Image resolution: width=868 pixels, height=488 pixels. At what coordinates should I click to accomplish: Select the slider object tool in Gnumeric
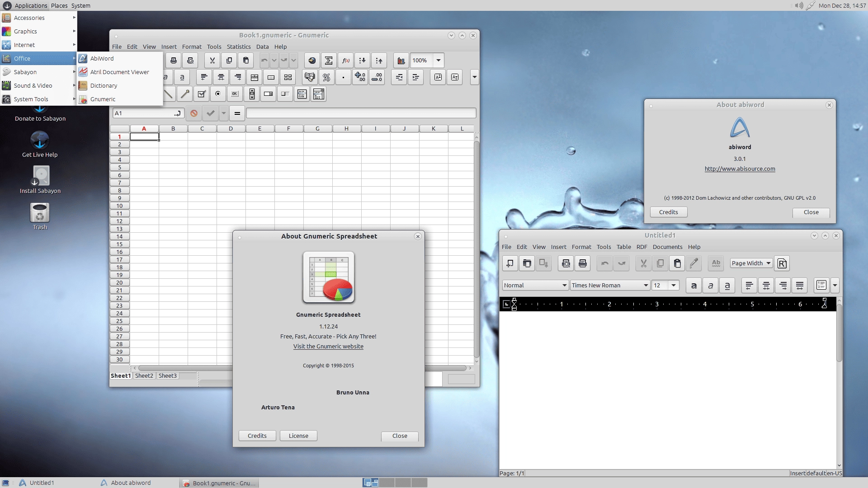click(x=285, y=94)
